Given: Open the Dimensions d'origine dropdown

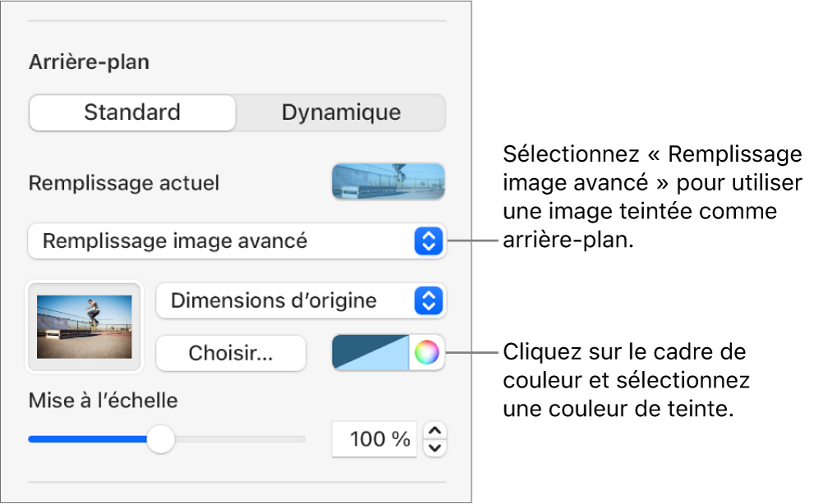Looking at the screenshot, I should pyautogui.click(x=287, y=301).
